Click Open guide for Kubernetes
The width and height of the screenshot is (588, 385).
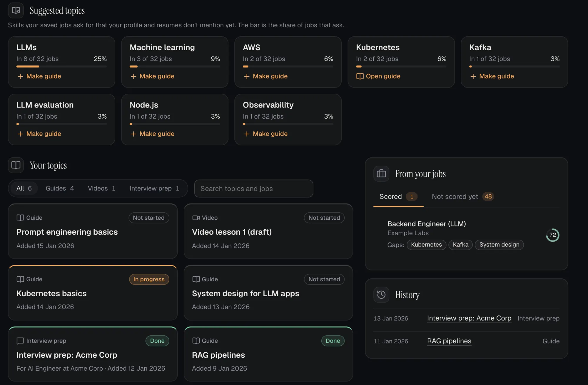click(378, 76)
